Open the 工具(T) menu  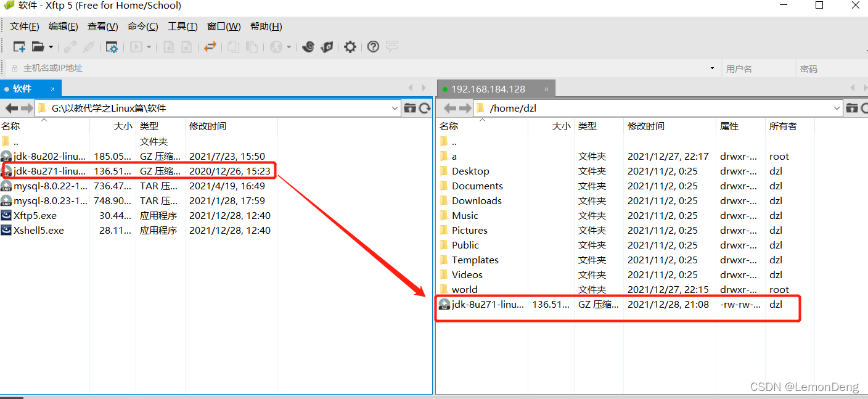point(182,27)
